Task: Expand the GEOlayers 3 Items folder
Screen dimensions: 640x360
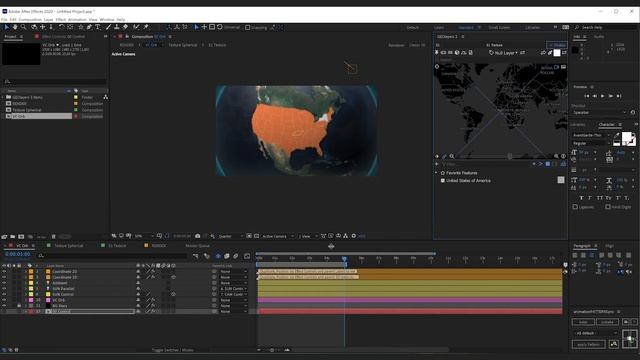Action: 3,98
